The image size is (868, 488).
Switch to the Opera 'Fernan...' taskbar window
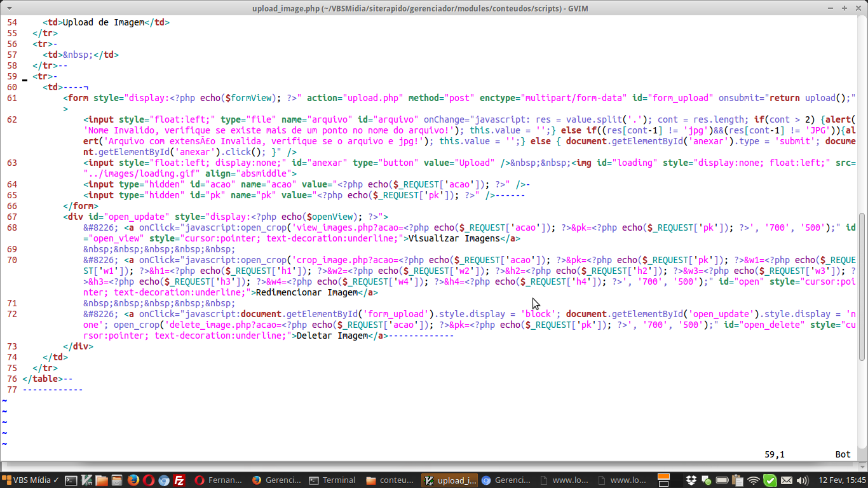[x=219, y=480]
